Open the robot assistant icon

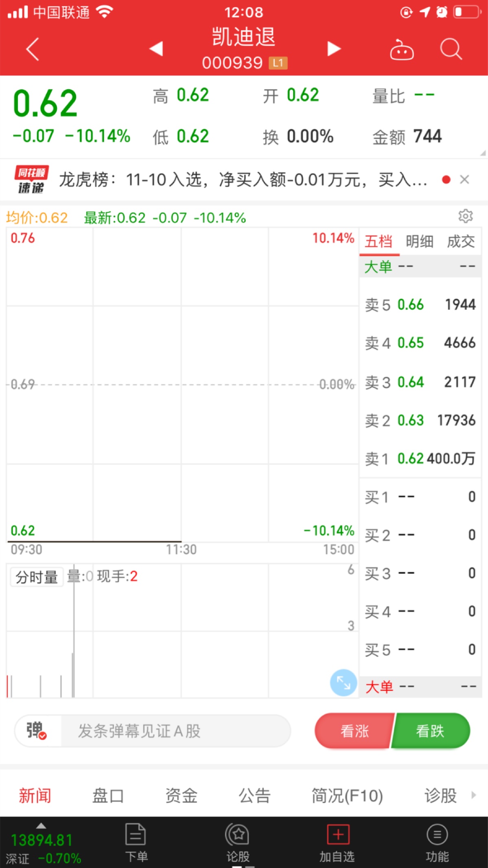point(402,50)
